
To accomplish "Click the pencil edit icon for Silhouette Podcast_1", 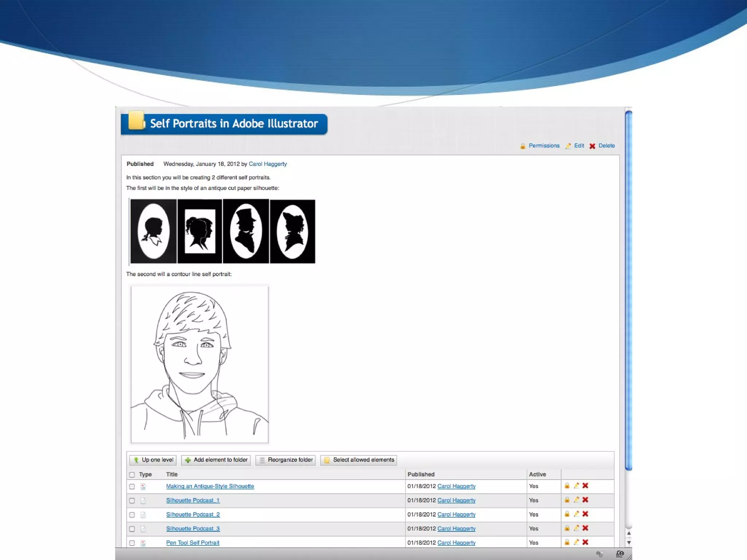I will coord(576,500).
